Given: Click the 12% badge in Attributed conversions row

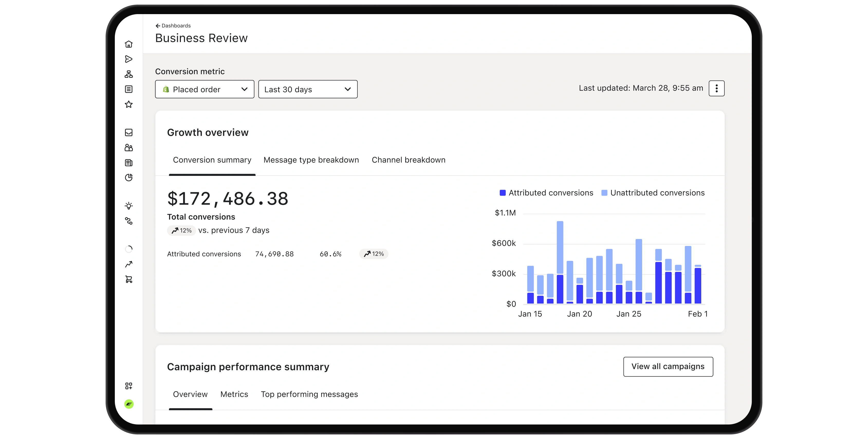Looking at the screenshot, I should [x=374, y=254].
